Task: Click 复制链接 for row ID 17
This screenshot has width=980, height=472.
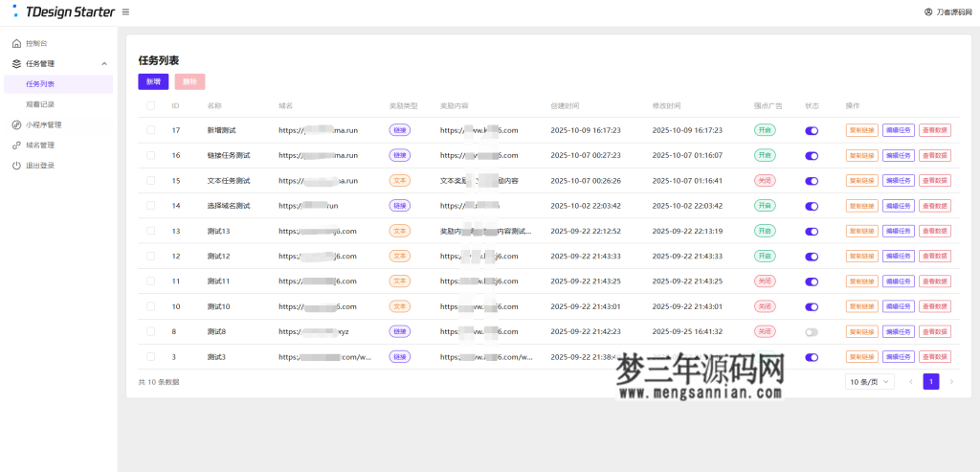Action: click(x=862, y=130)
